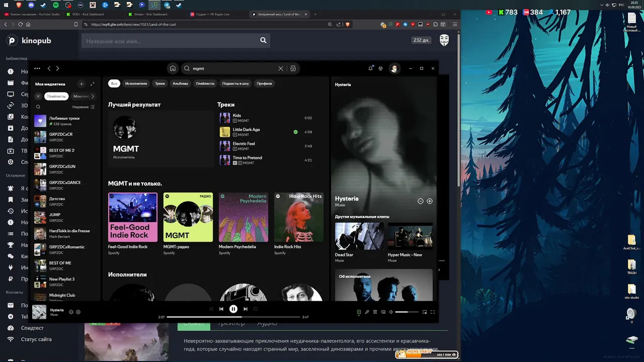Open Spotify mini player
Image resolution: width=644 pixels, height=362 pixels.
425,312
